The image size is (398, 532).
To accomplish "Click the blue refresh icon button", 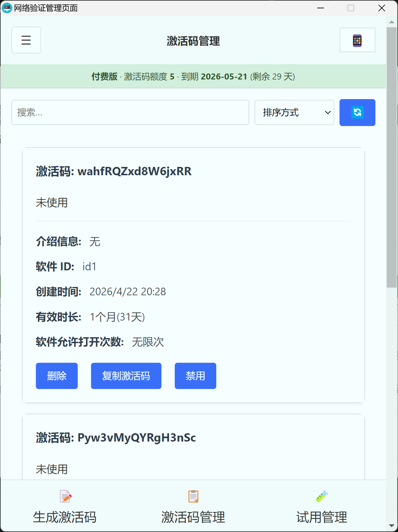I will 357,112.
